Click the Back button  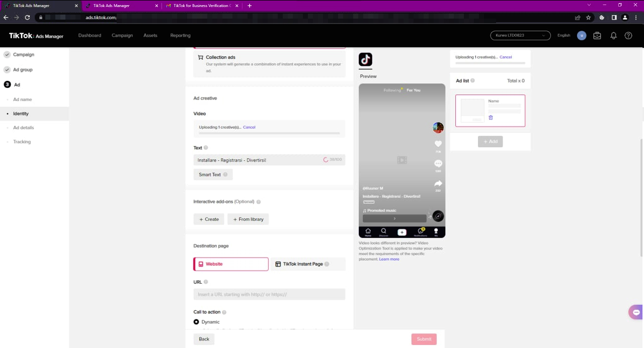pos(204,339)
